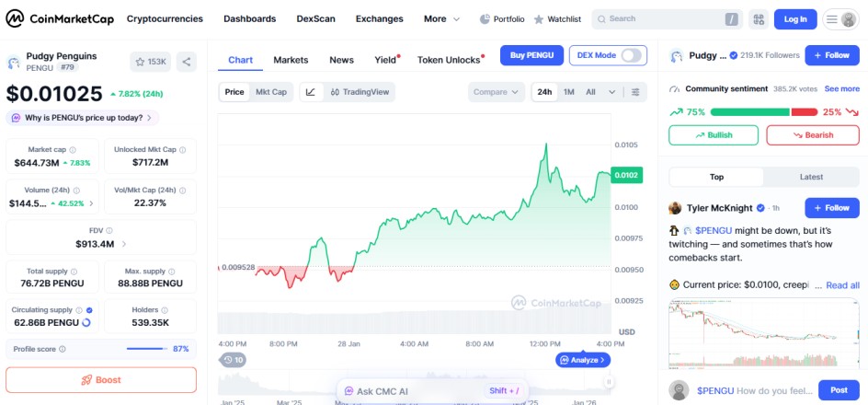The height and width of the screenshot is (405, 868).
Task: Open Dashboards nav menu
Action: (x=250, y=18)
